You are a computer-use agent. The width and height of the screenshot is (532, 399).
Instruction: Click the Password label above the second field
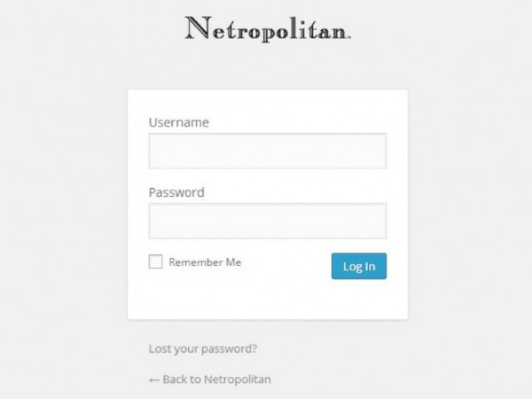click(x=176, y=192)
